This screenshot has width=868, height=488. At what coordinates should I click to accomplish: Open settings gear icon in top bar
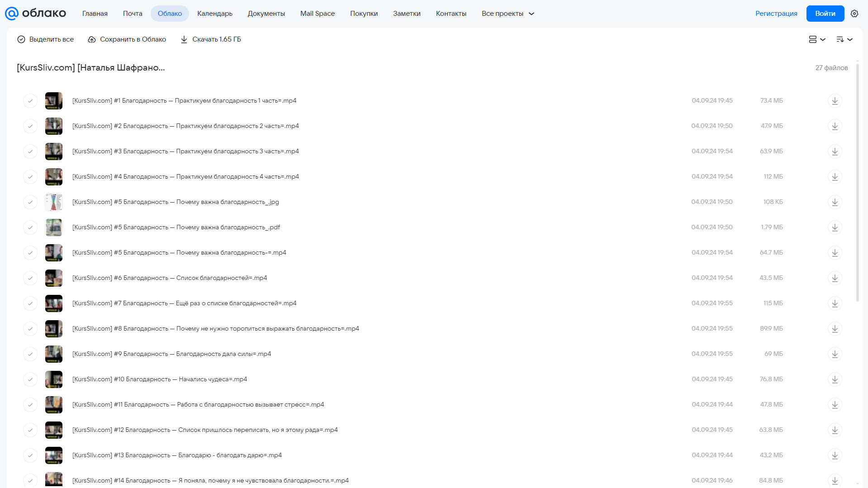(x=854, y=14)
